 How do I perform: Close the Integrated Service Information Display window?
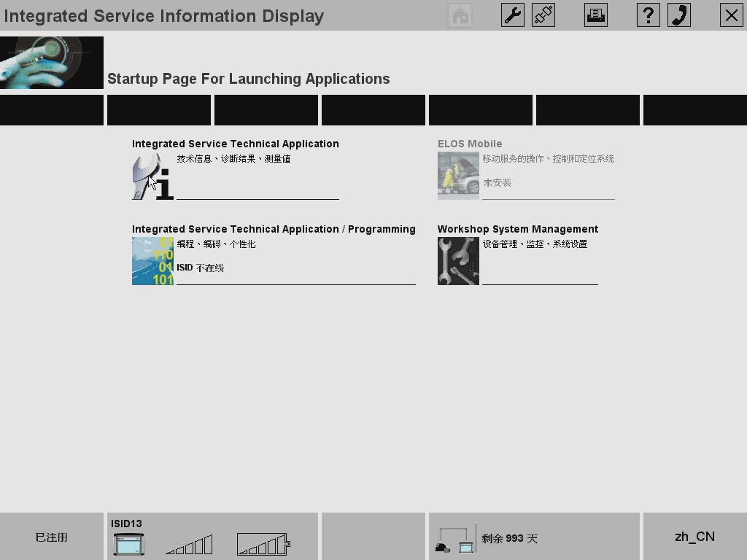click(731, 15)
